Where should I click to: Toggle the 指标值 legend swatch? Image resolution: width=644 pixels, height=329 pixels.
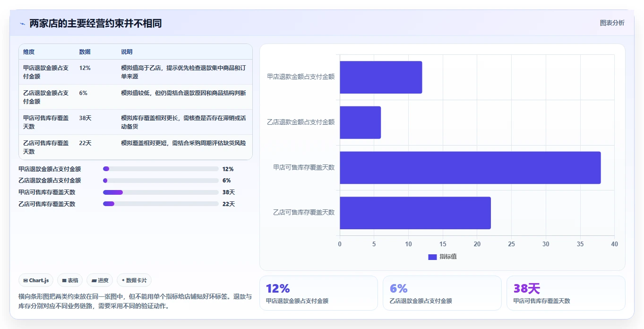[x=432, y=257]
